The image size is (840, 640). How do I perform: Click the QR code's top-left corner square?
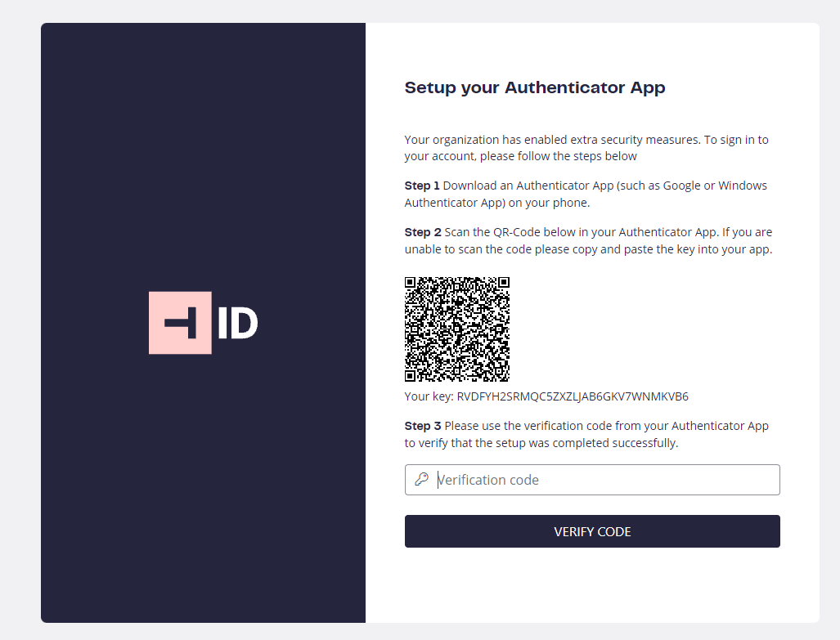point(411,282)
